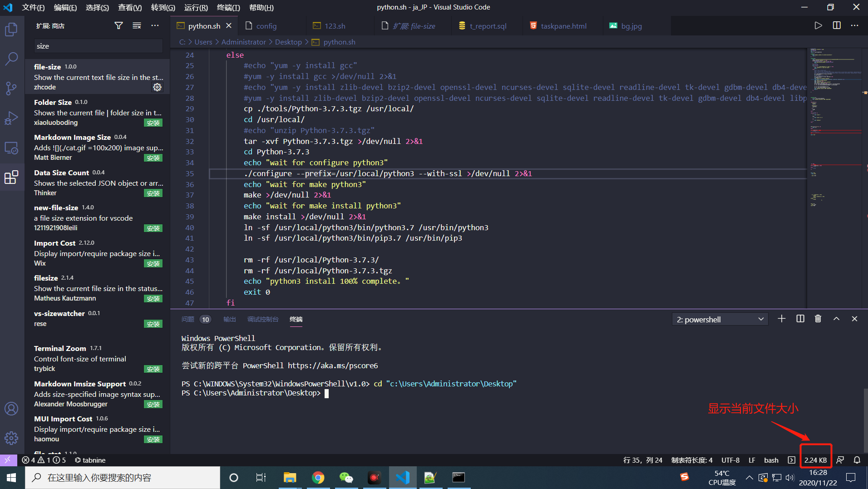Viewport: 868px width, 489px height.
Task: Open the '2: powershell' terminal dropdown
Action: coord(720,319)
